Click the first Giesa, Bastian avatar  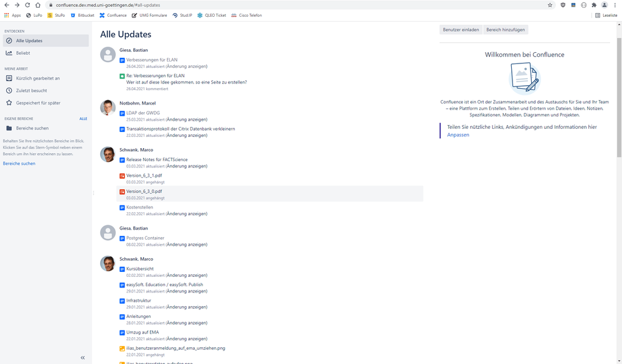tap(108, 54)
